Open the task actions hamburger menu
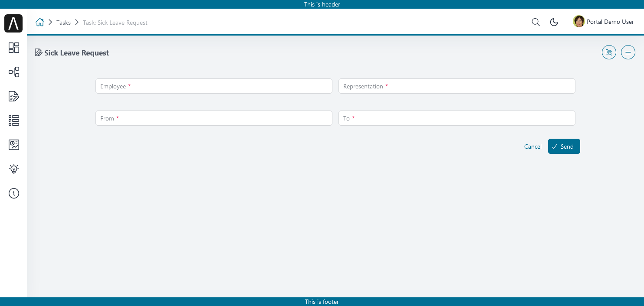This screenshot has height=306, width=644. point(628,53)
